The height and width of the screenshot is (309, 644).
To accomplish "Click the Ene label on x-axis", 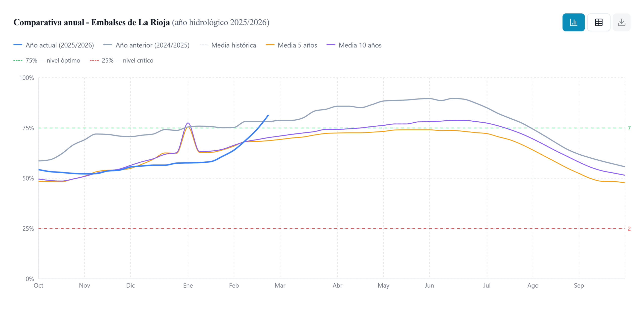I will [188, 285].
